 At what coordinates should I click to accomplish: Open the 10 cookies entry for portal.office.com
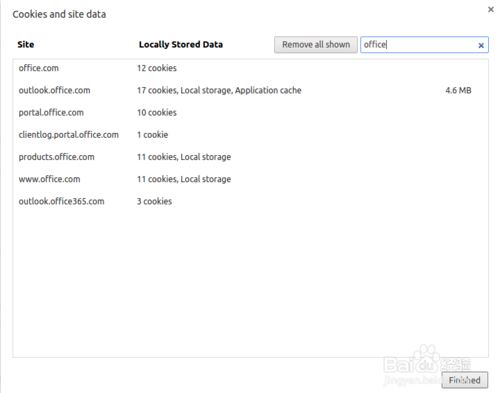157,113
